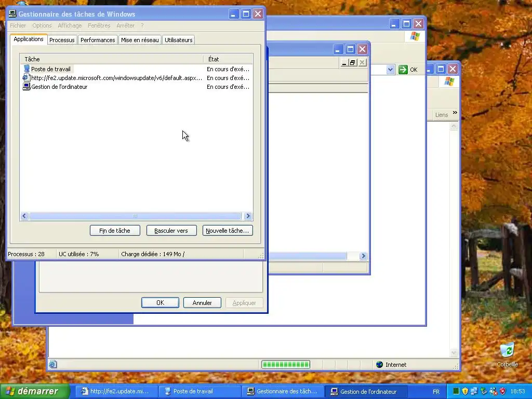Viewport: 532px width, 399px height.
Task: Click the green Go arrow icon in browser
Action: (403, 70)
